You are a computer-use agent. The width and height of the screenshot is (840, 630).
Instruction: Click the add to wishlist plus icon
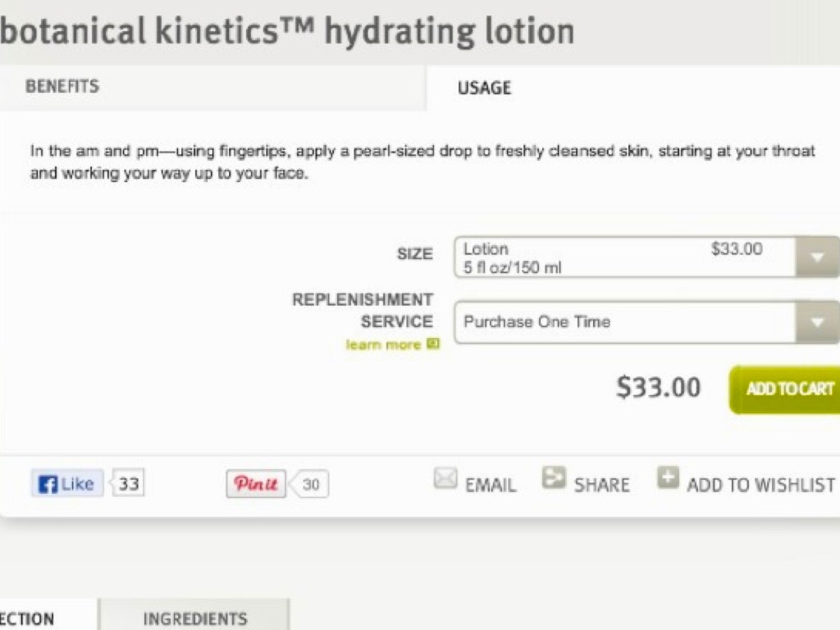click(x=668, y=477)
